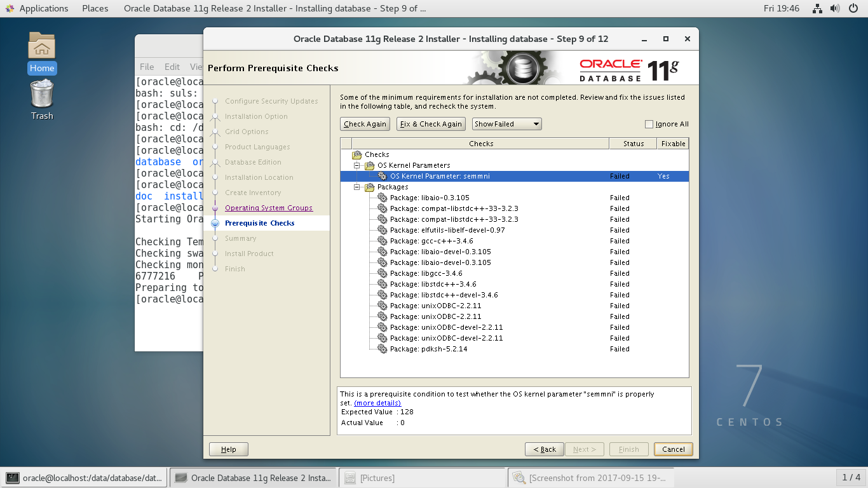Image resolution: width=868 pixels, height=488 pixels.
Task: Collapse the OS Kernel Parameters tree node
Action: 357,165
